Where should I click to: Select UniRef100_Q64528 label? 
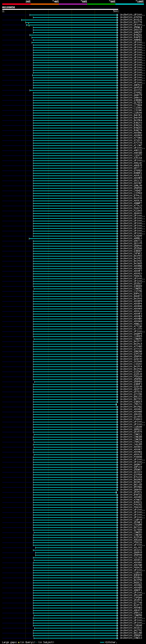point(131,87)
